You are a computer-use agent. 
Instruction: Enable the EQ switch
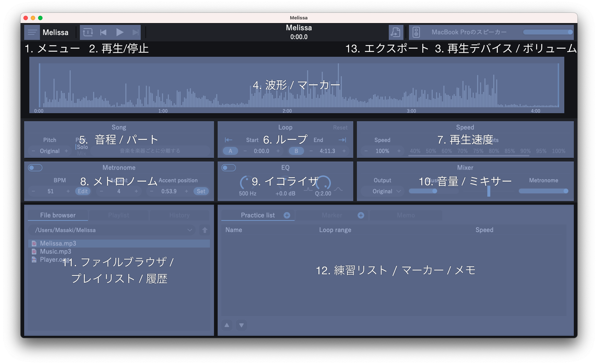[x=229, y=168]
